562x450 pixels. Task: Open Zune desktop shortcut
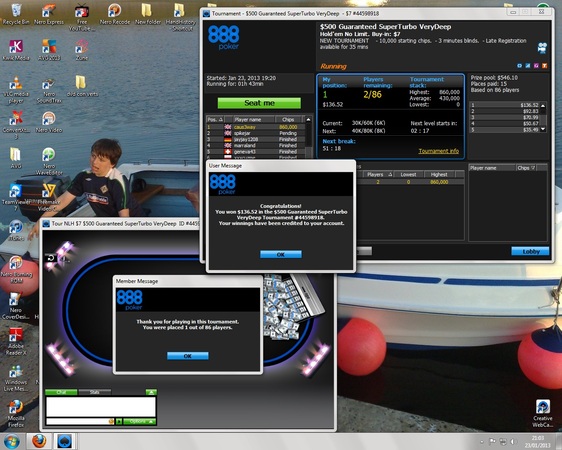82,50
